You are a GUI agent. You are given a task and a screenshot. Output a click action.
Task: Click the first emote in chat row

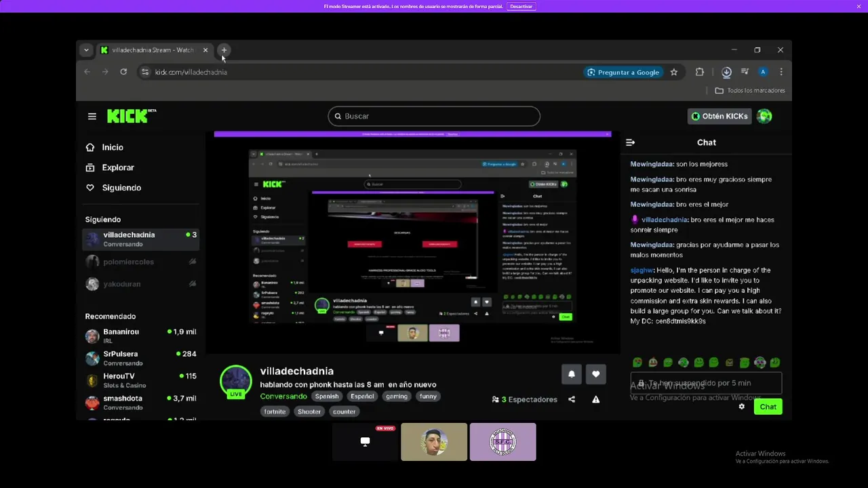point(637,363)
